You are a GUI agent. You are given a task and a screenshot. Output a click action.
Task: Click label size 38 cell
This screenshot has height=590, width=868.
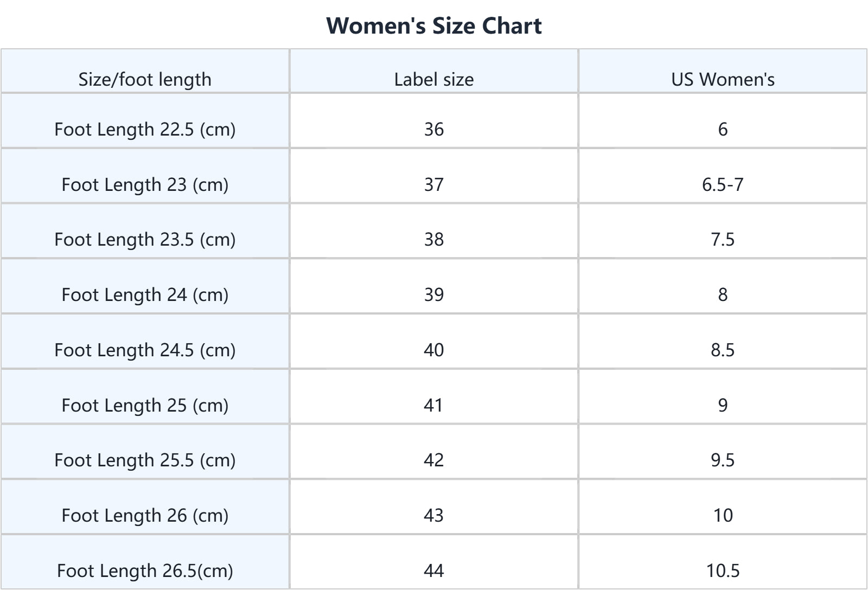[434, 239]
